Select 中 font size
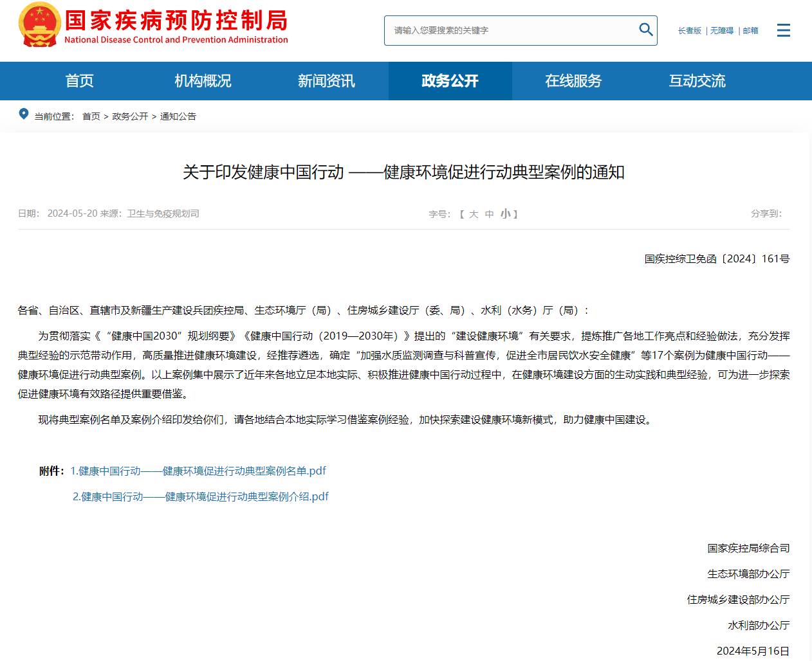This screenshot has height=661, width=812. [x=490, y=214]
